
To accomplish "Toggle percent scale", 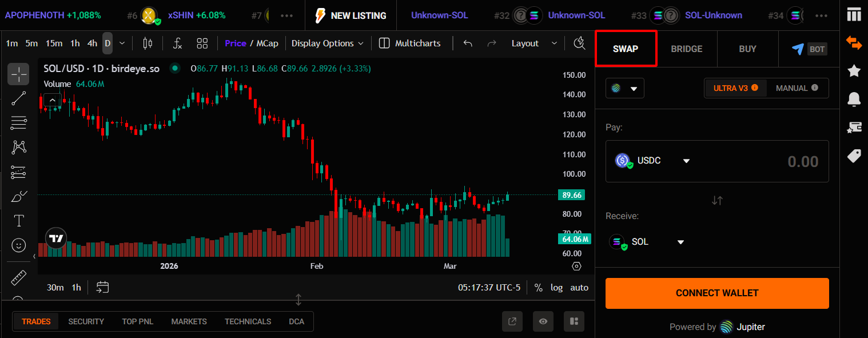I will [538, 288].
